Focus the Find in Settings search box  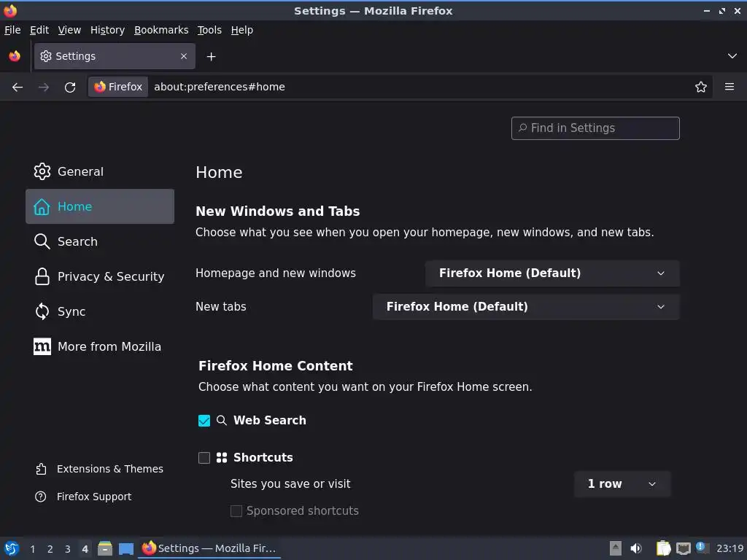tap(595, 128)
